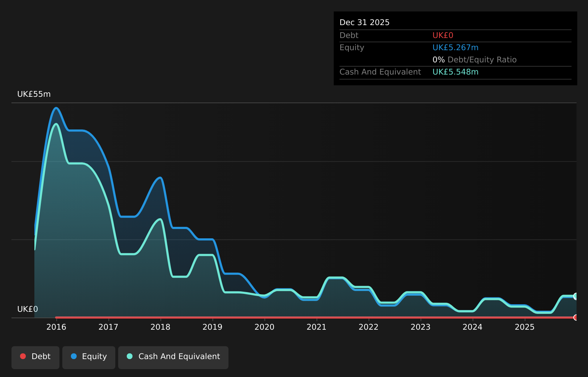Click the 2020 x-axis label
The width and height of the screenshot is (588, 377).
(x=264, y=327)
